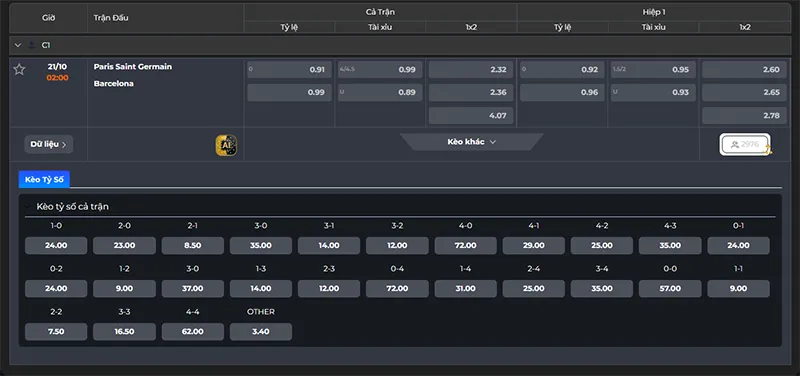Viewport: 800px width, 376px height.
Task: Pick full-match 1x2 odds 2.32
Action: 471,70
